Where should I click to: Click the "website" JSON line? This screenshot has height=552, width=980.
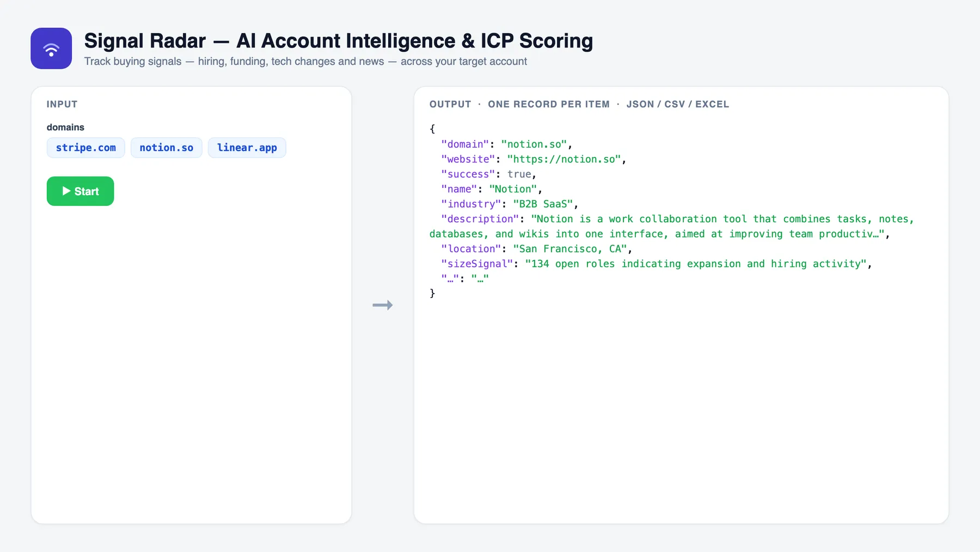click(x=534, y=159)
